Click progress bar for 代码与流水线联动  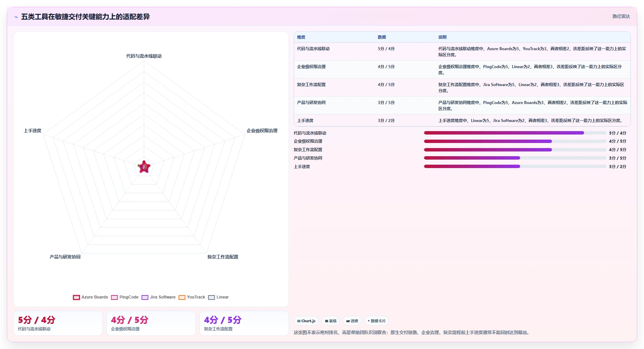tap(515, 133)
